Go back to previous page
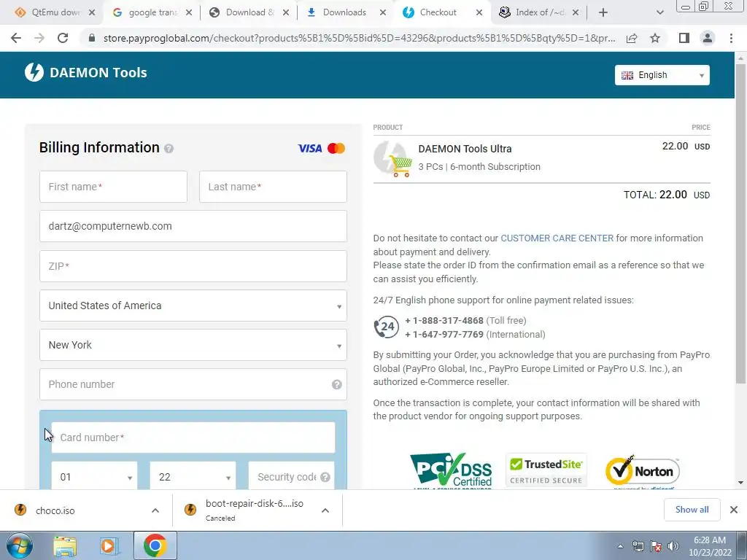 [x=16, y=38]
